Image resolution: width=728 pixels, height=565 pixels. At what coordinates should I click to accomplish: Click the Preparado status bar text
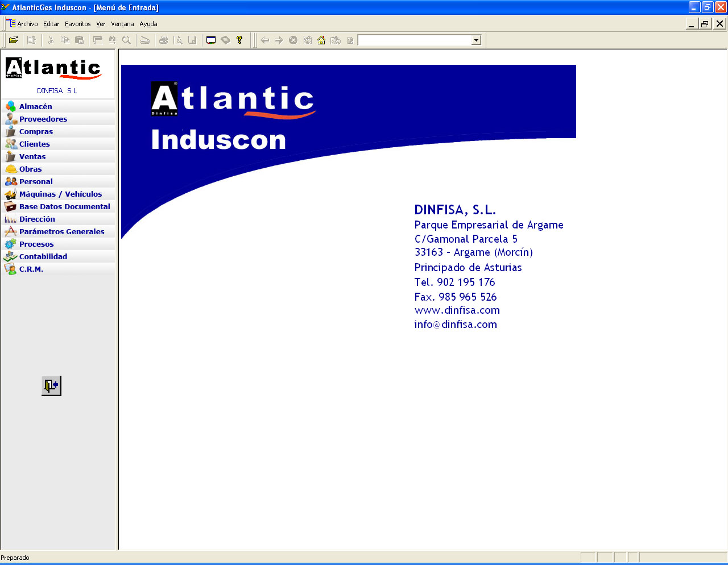click(15, 558)
